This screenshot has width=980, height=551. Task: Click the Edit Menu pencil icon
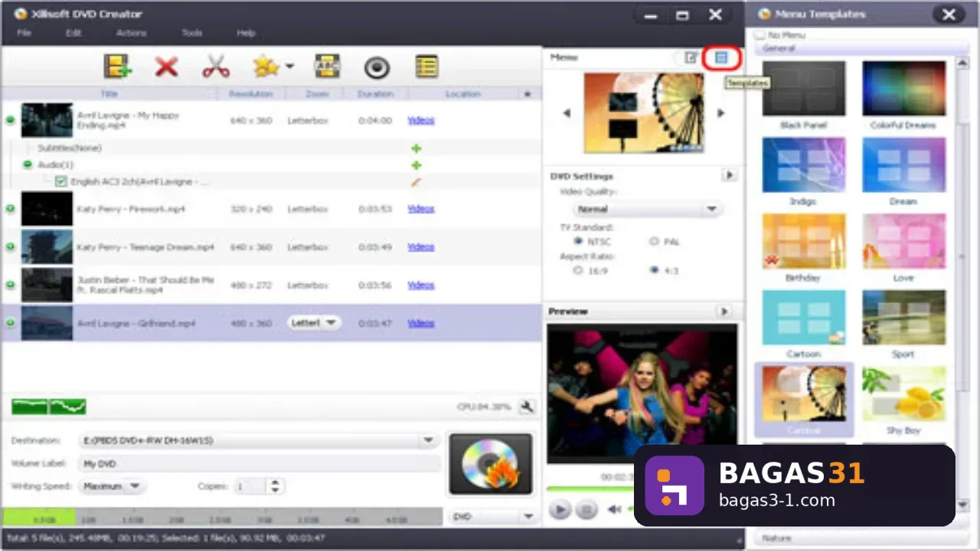coord(691,57)
